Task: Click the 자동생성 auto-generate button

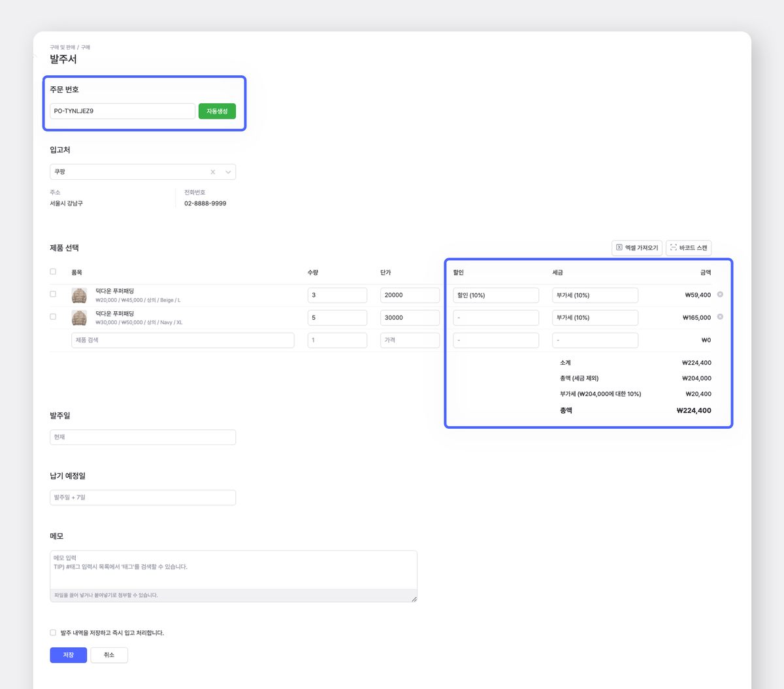Action: [x=217, y=111]
